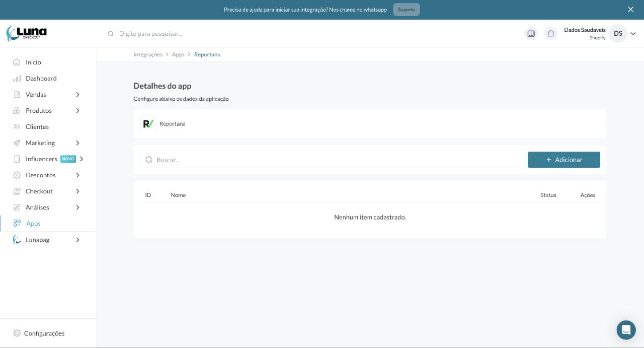Click the Configurações gear icon
The height and width of the screenshot is (348, 644).
click(17, 333)
